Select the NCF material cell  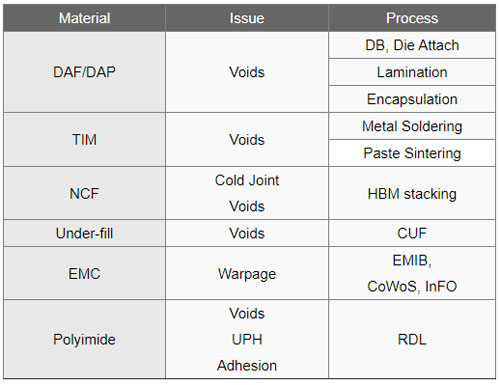(x=84, y=193)
